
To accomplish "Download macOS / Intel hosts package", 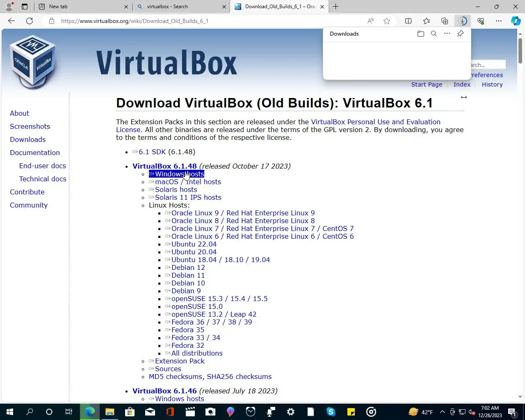I will [188, 182].
